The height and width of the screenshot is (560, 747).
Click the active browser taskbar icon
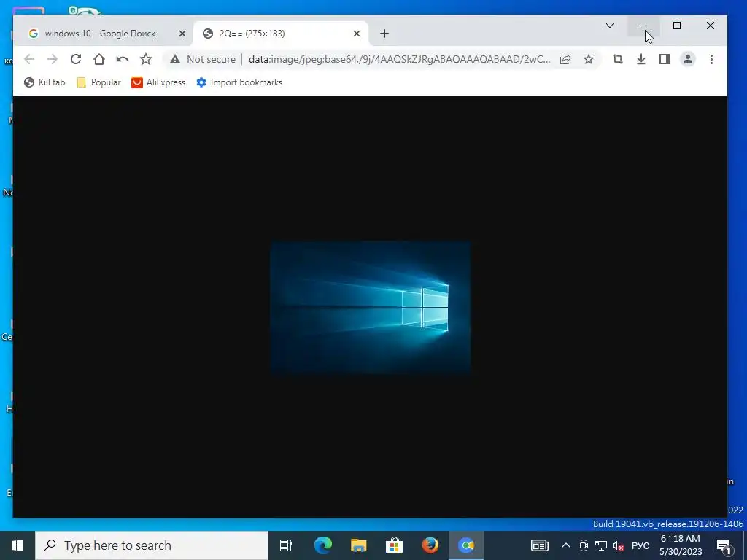(x=466, y=545)
